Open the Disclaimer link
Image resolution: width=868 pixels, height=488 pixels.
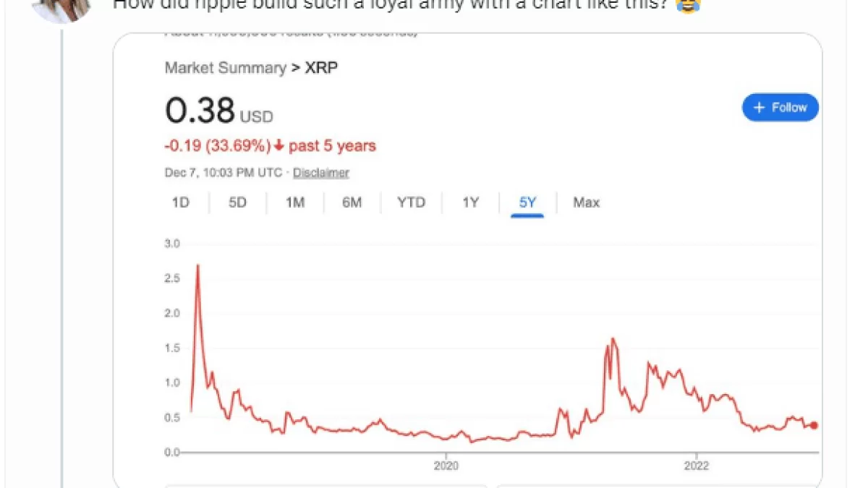(320, 173)
